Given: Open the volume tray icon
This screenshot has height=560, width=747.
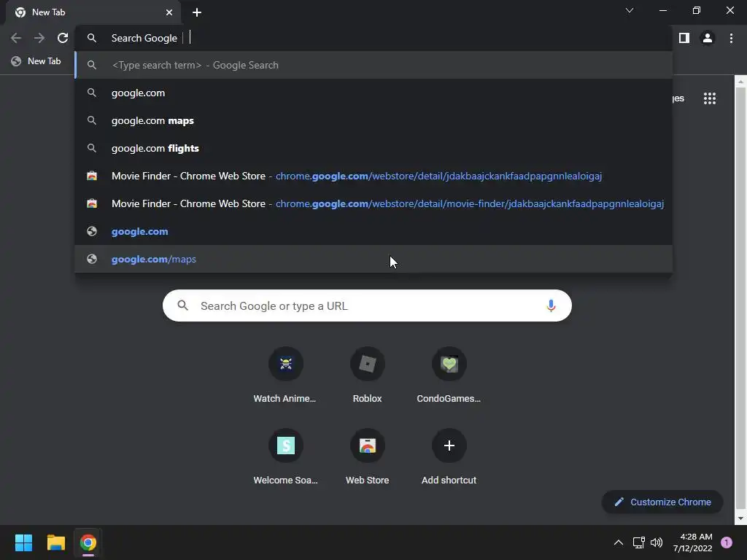Looking at the screenshot, I should point(657,542).
